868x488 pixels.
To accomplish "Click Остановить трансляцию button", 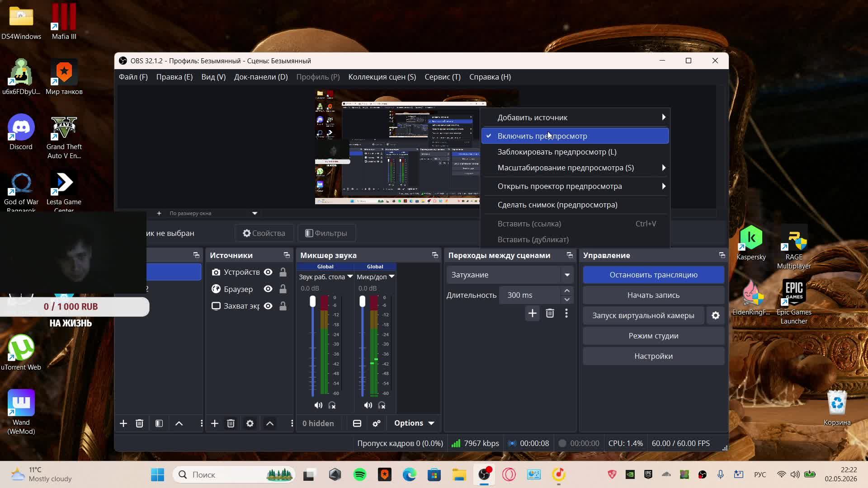I will tap(653, 275).
